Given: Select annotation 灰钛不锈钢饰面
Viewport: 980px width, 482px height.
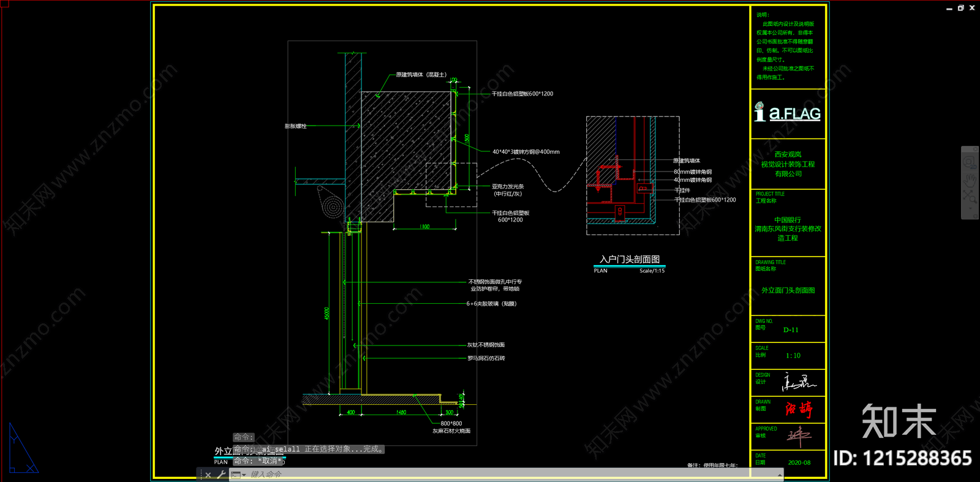Looking at the screenshot, I should point(486,345).
